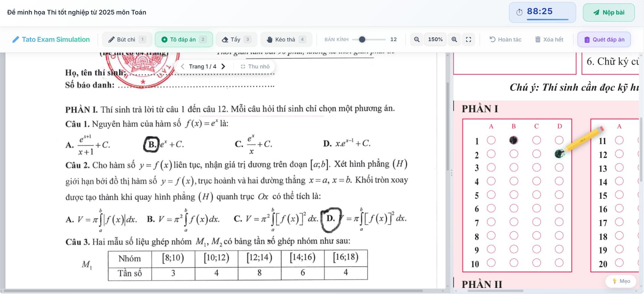Click the radius value 12
Image resolution: width=644 pixels, height=294 pixels.
[394, 39]
